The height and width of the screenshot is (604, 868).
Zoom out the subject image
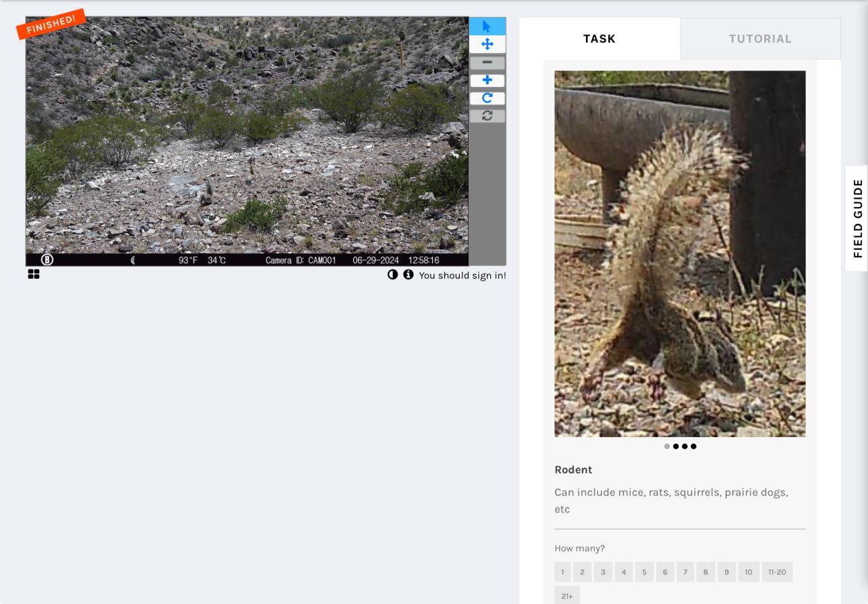point(487,62)
